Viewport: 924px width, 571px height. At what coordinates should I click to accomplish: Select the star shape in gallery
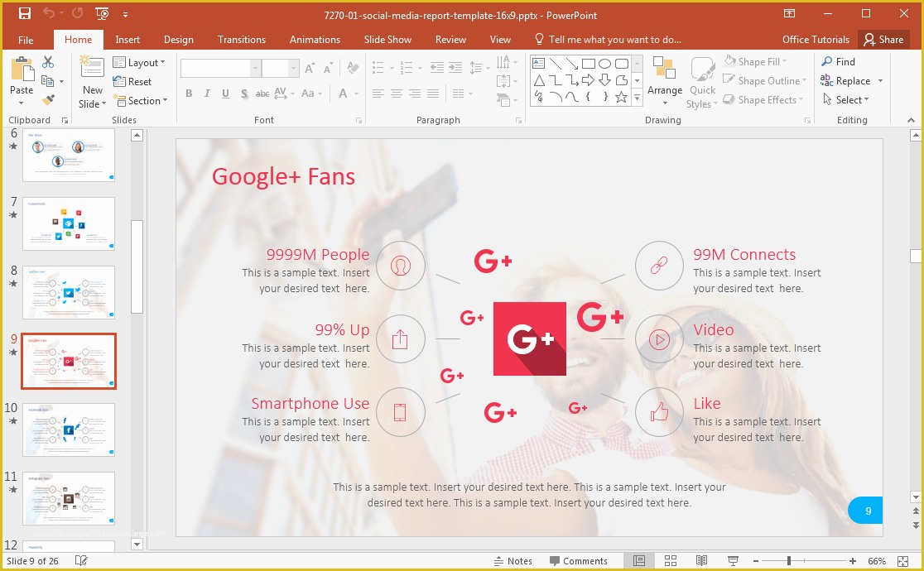621,97
